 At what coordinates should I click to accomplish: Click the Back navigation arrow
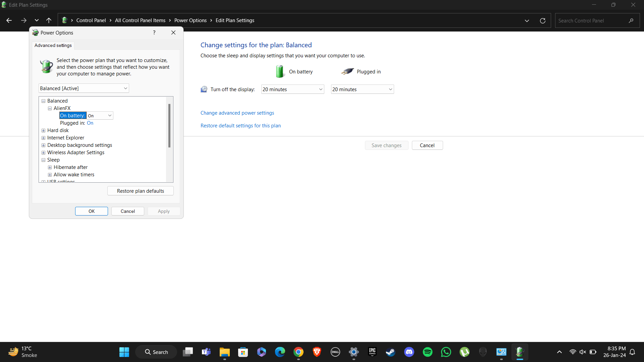click(x=9, y=20)
